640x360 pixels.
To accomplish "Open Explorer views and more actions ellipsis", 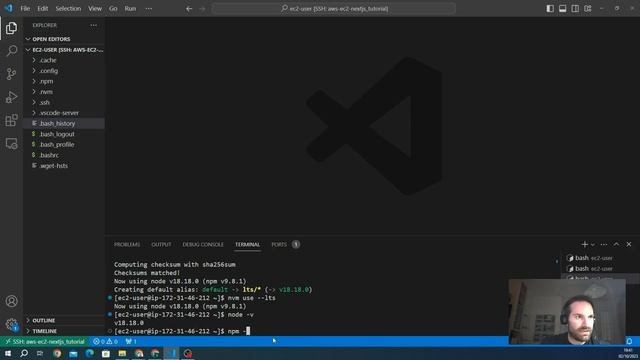I will click(x=93, y=25).
